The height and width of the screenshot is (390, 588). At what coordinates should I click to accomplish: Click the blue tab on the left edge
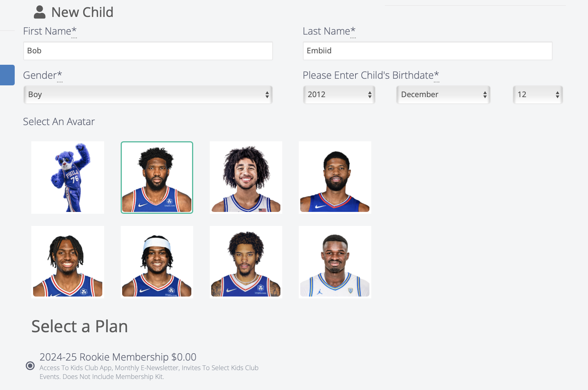coord(7,75)
